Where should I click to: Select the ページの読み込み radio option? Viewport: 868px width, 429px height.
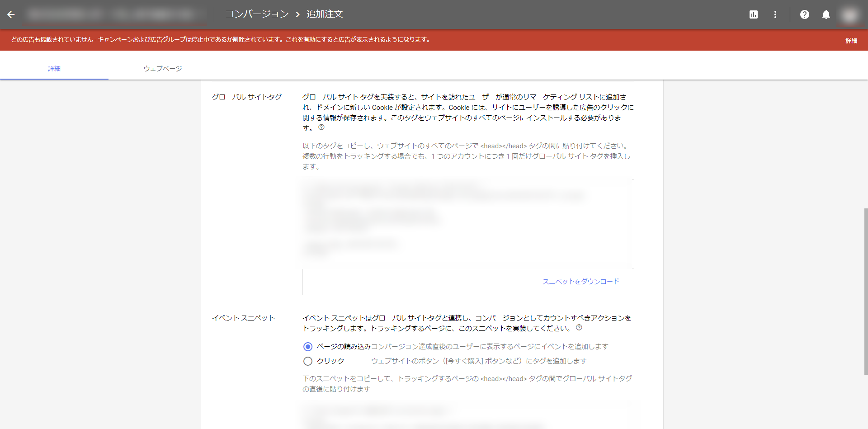pyautogui.click(x=308, y=347)
